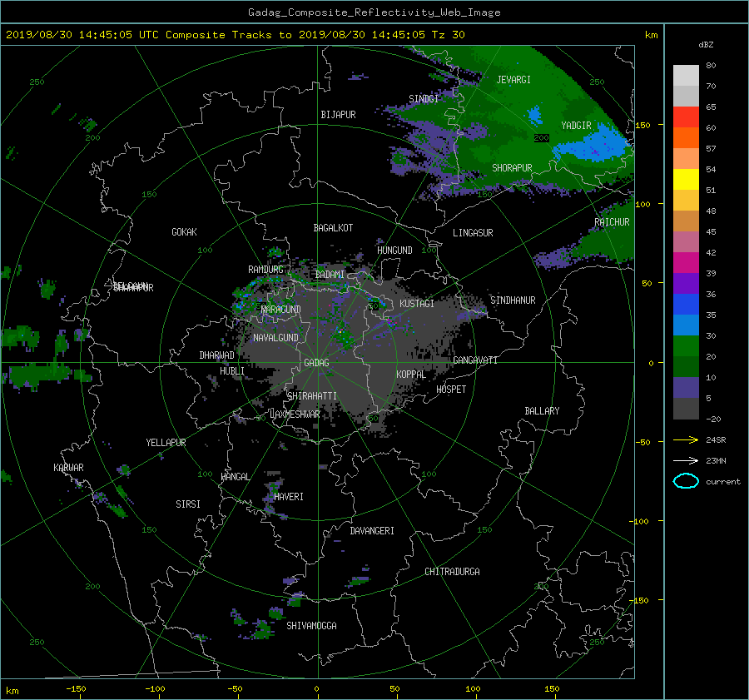Click the DHARWAD city label
The width and height of the screenshot is (749, 700).
tap(216, 355)
